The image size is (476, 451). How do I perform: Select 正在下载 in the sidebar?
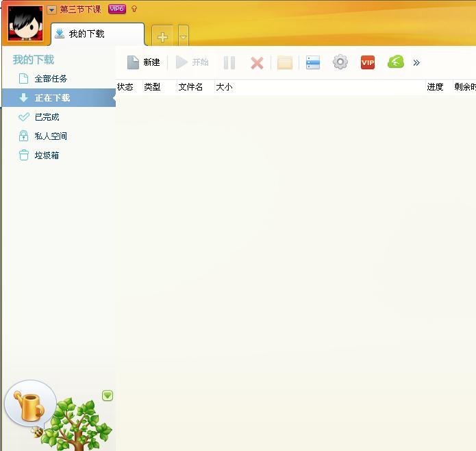(59, 98)
